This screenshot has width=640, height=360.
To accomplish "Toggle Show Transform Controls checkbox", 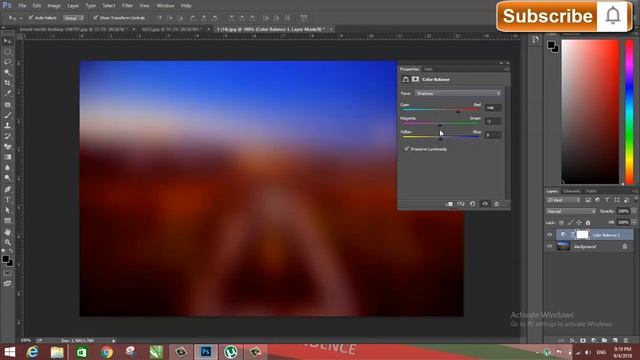I will pos(96,18).
